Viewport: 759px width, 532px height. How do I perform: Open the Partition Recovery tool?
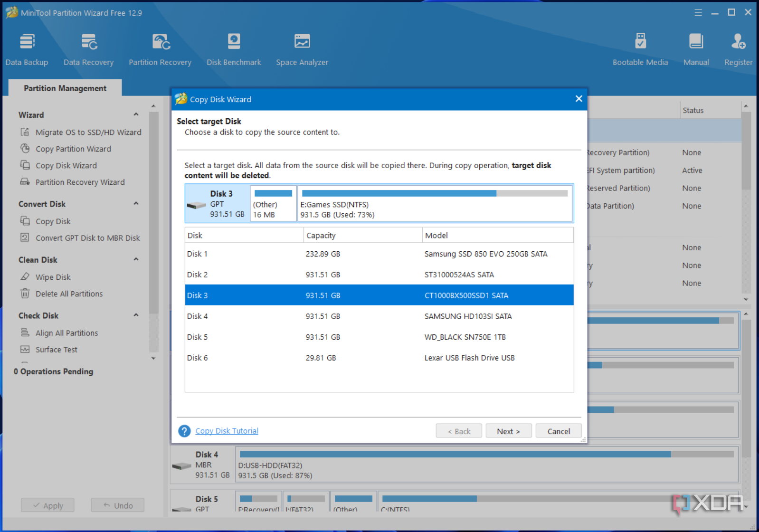[160, 49]
